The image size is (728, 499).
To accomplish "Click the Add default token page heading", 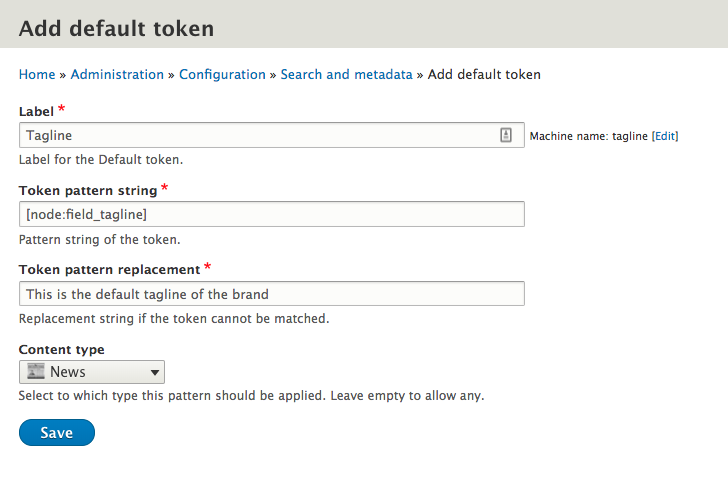I will pos(116,28).
